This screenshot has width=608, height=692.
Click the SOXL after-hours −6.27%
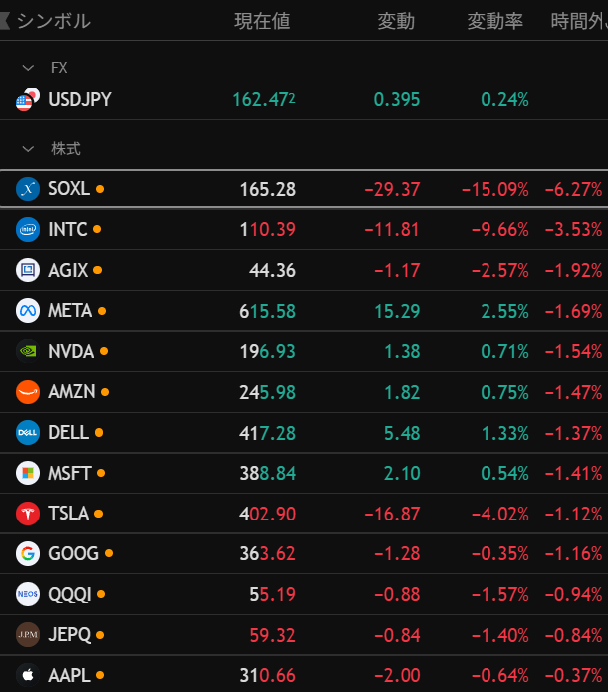point(574,190)
